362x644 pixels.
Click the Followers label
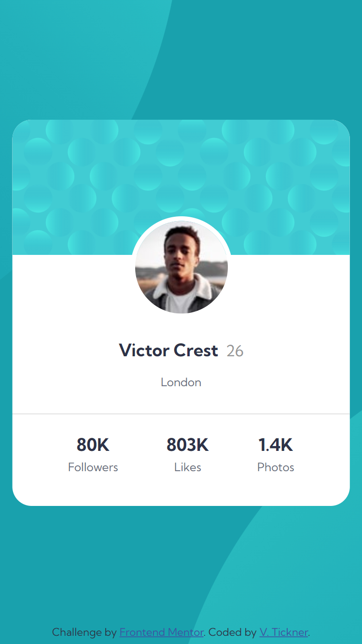tap(93, 467)
